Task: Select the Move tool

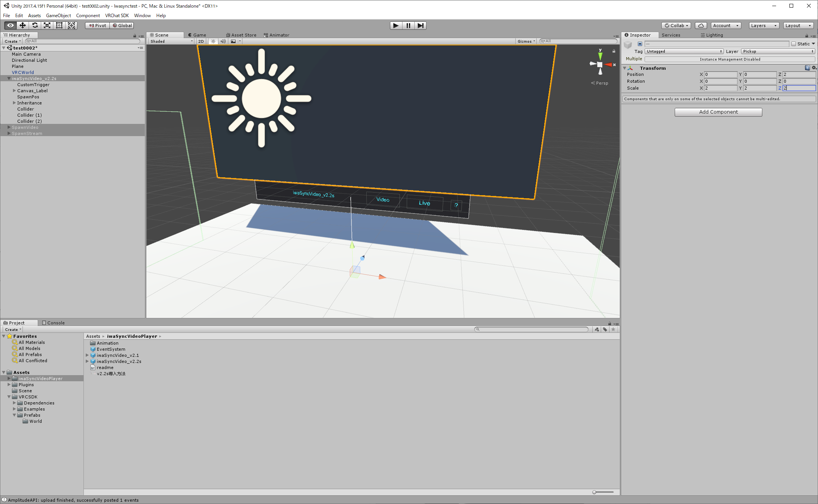Action: (22, 26)
